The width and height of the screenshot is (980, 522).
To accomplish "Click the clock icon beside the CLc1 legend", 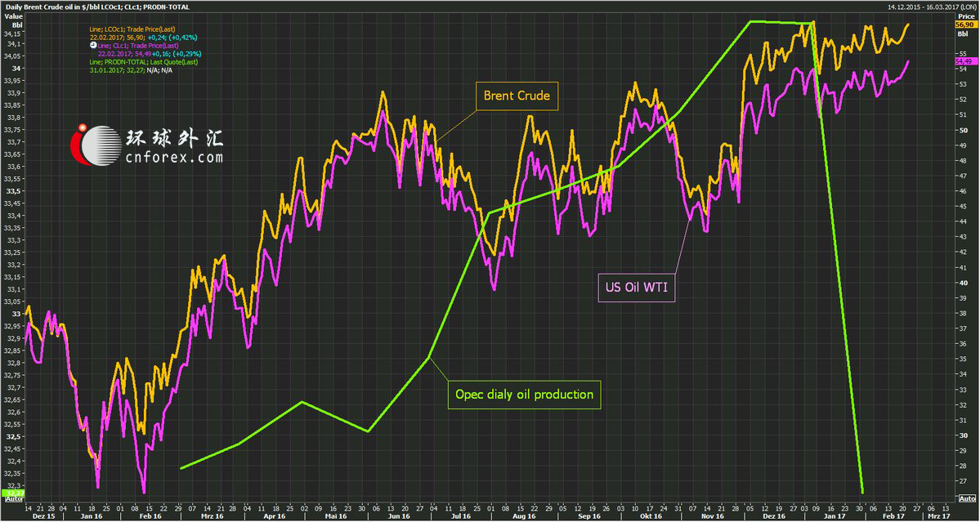I will tap(94, 46).
